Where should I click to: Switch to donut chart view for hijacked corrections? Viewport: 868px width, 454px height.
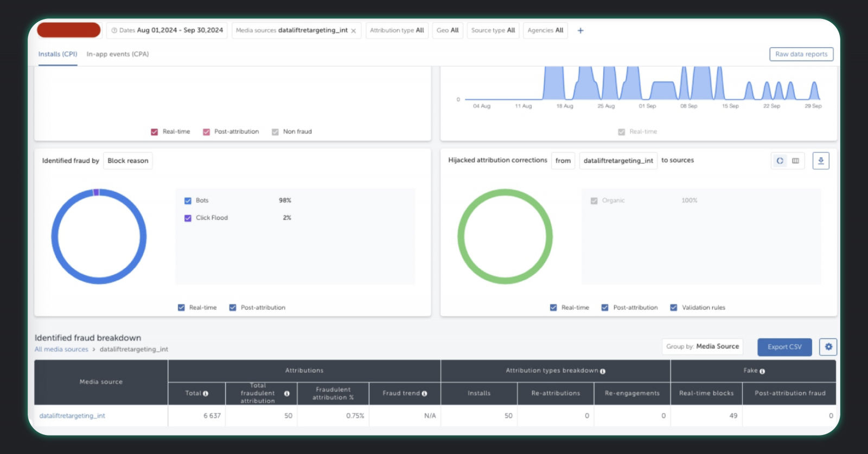780,161
